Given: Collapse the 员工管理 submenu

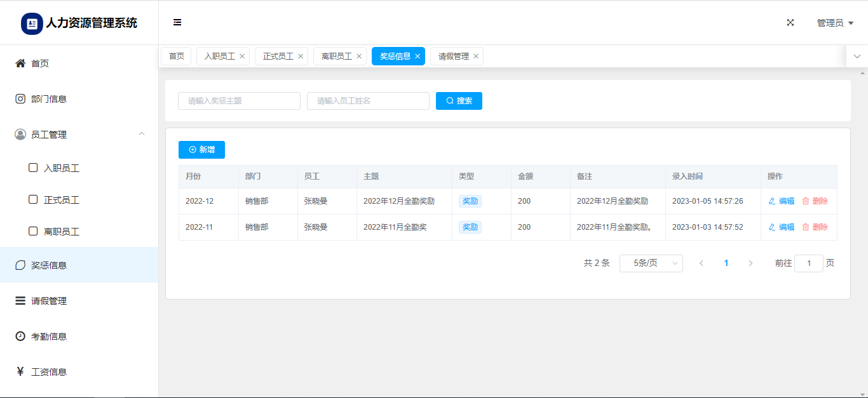Looking at the screenshot, I should tap(142, 134).
